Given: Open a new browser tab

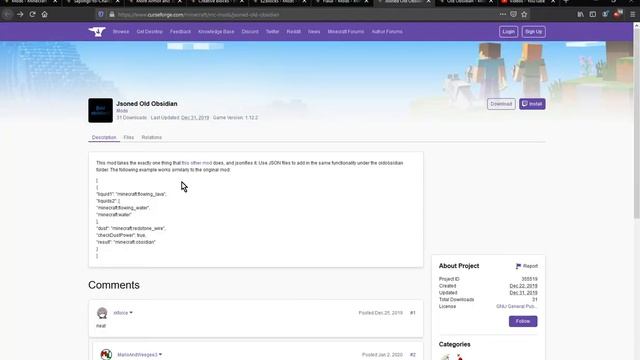Looking at the screenshot, I should pos(566,2).
